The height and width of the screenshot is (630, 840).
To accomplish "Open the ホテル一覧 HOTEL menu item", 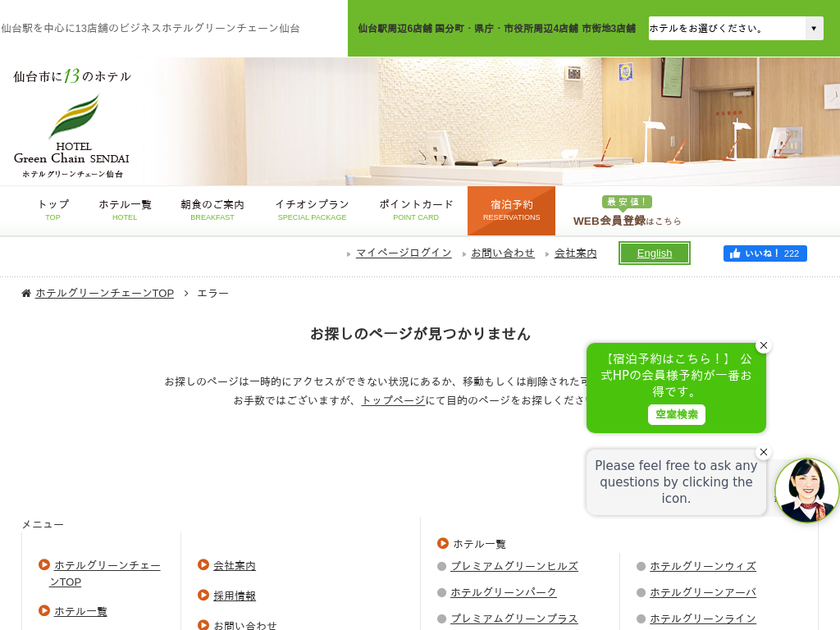I will 125,210.
